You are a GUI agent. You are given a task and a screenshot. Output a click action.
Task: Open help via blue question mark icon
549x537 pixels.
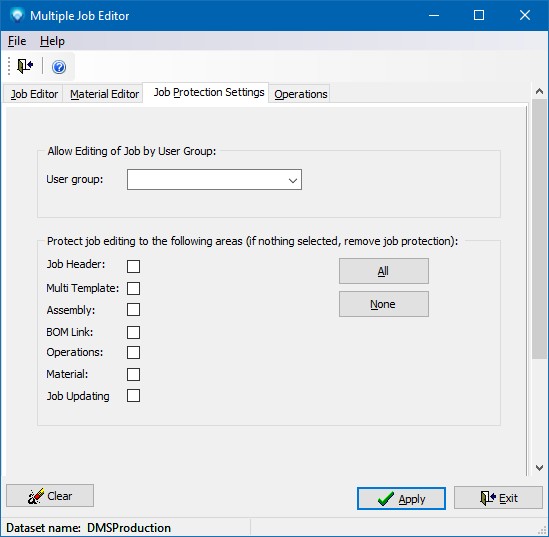(59, 67)
